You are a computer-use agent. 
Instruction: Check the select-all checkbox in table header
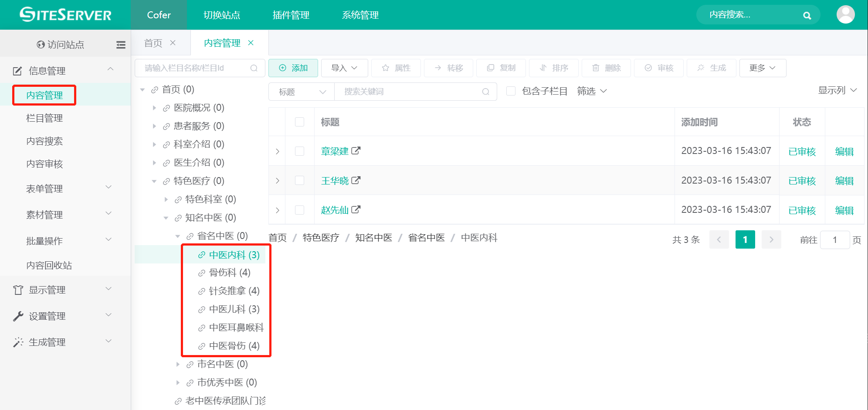tap(299, 122)
